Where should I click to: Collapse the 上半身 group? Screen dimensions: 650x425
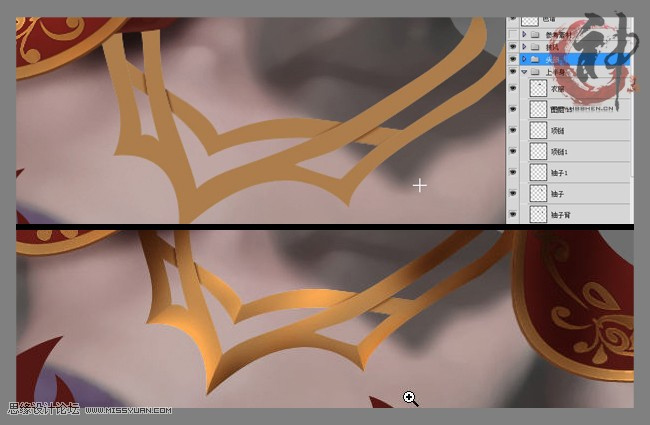pyautogui.click(x=524, y=72)
